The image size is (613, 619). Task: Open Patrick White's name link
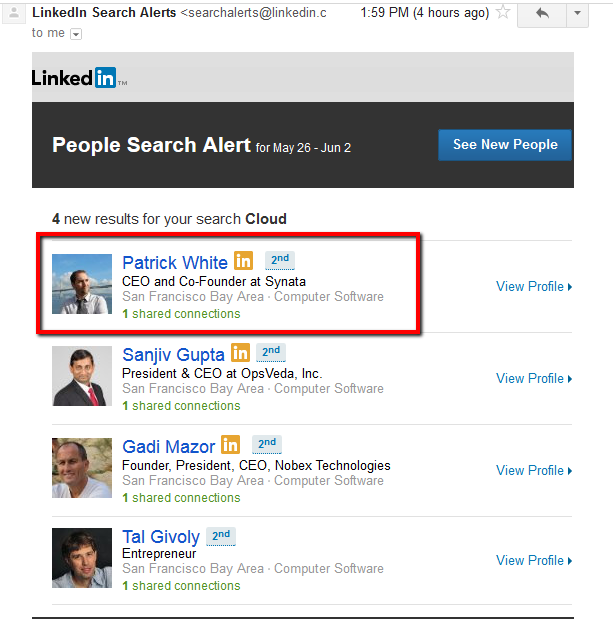(175, 263)
